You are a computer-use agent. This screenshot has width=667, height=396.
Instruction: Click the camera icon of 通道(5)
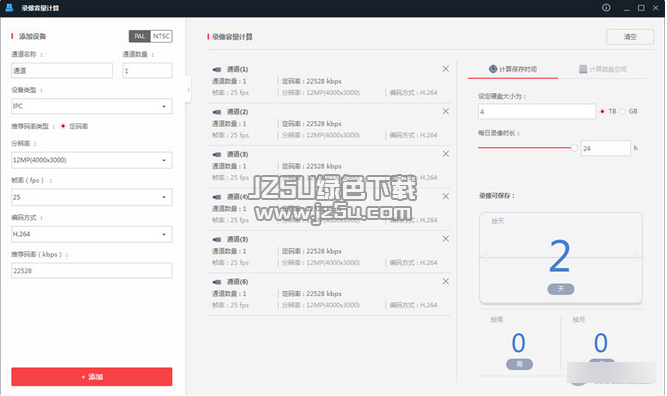click(x=217, y=239)
